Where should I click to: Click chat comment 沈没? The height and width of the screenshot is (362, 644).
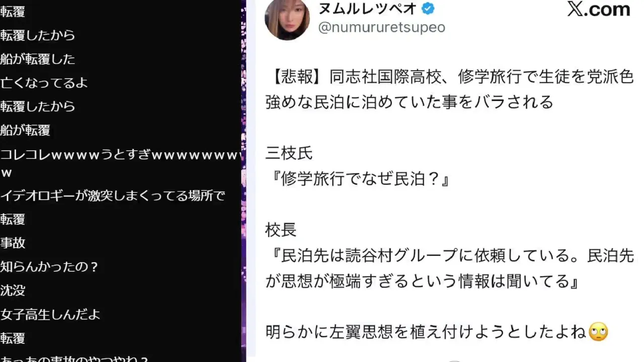[13, 291]
